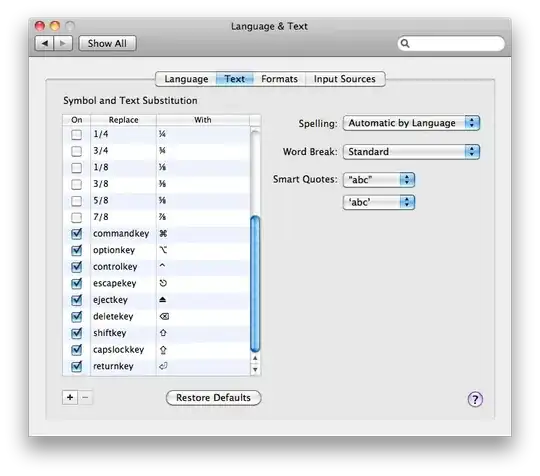Image resolution: width=540 pixels, height=476 pixels.
Task: Go back with the left arrow button
Action: [x=44, y=43]
